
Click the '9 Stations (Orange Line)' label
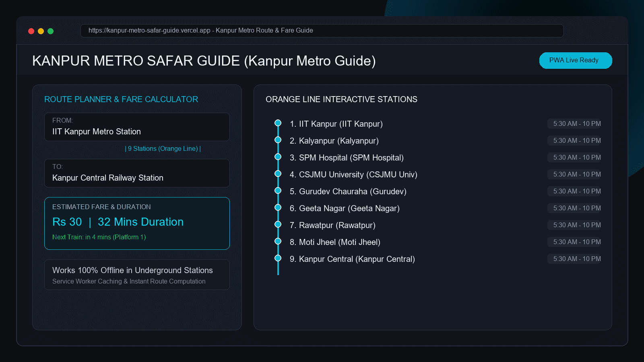point(163,148)
